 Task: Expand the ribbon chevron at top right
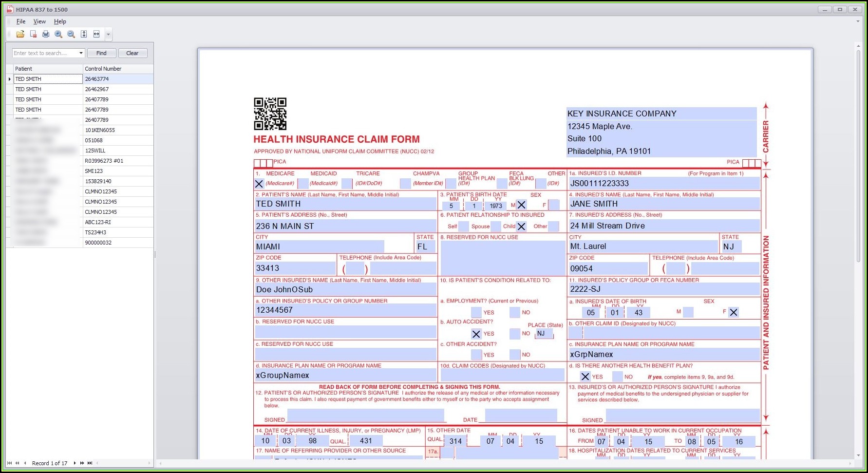[858, 21]
